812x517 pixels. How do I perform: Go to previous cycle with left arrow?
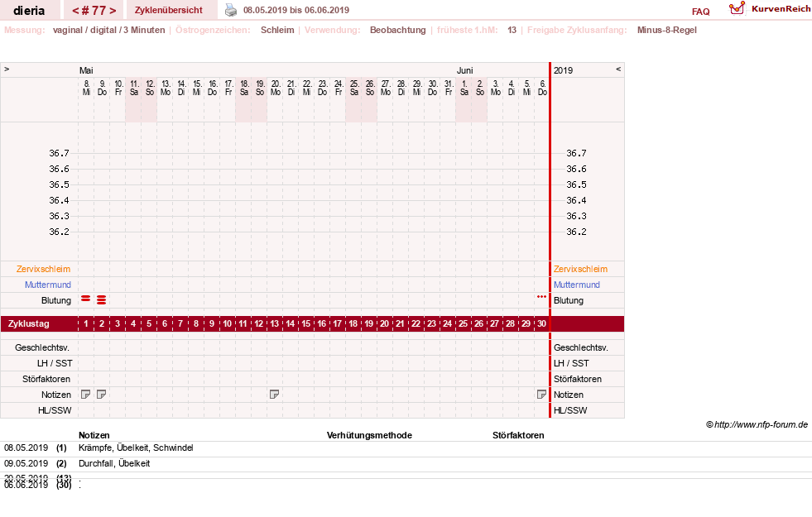(75, 11)
